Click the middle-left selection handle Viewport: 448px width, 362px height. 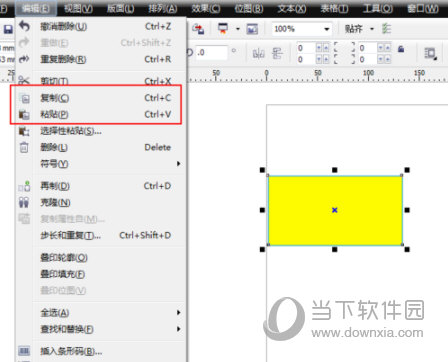pyautogui.click(x=262, y=210)
